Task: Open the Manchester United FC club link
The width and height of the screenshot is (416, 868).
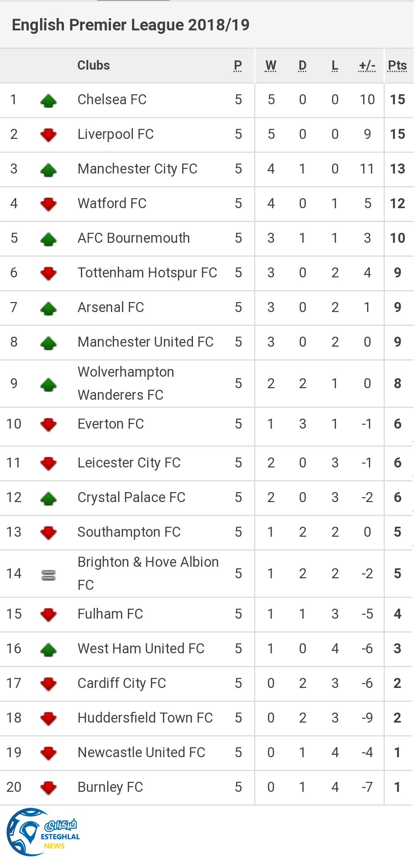Action: (x=145, y=342)
